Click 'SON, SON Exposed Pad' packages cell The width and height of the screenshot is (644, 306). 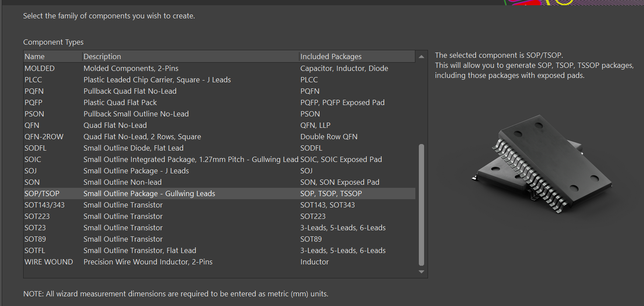[x=340, y=182]
